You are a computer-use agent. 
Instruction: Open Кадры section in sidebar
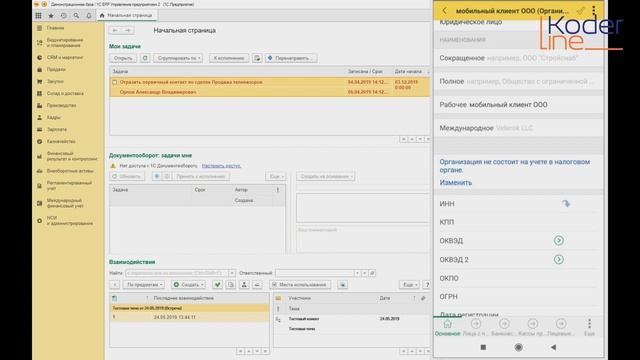53,117
